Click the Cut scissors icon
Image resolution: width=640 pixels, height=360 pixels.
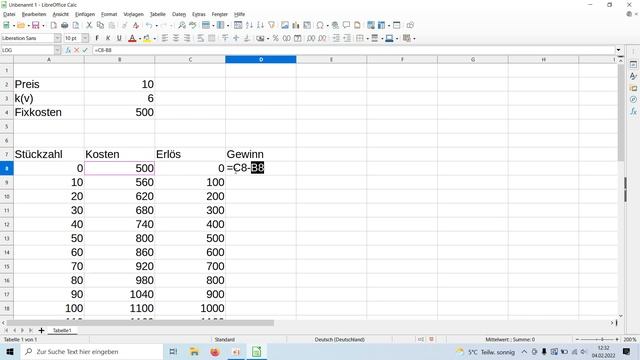89,25
